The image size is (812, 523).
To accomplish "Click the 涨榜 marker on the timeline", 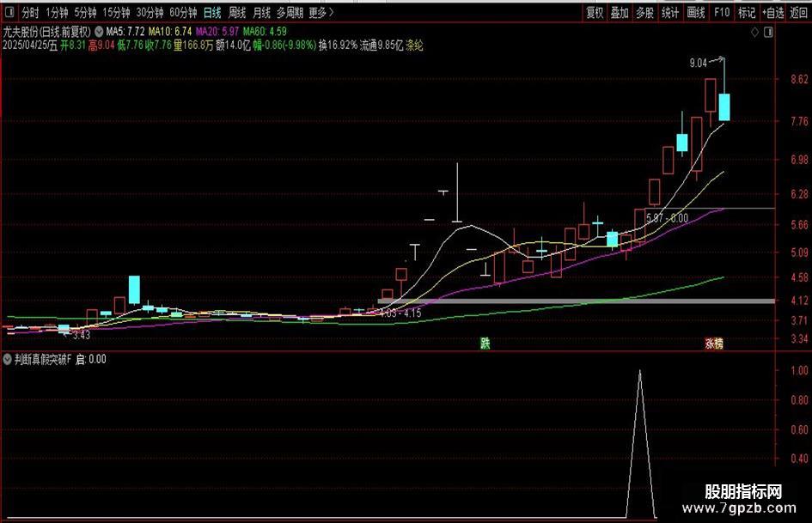I will click(714, 343).
